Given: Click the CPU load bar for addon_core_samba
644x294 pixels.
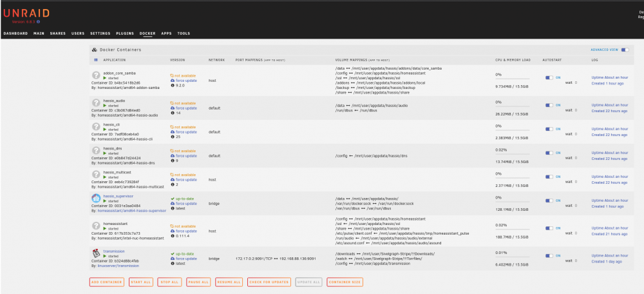Looking at the screenshot, I should pyautogui.click(x=513, y=79).
